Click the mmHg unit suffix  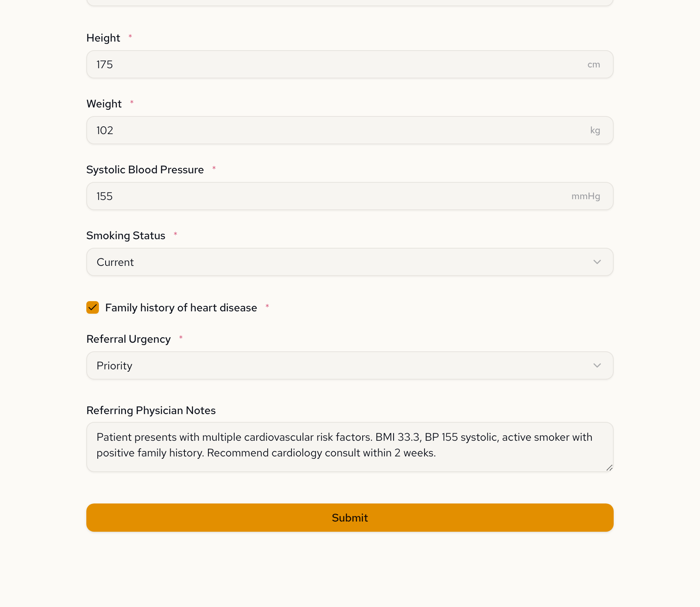coord(585,196)
